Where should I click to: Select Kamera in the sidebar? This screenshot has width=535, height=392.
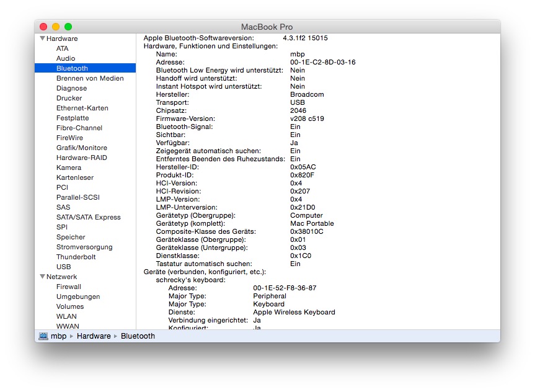[x=69, y=167]
